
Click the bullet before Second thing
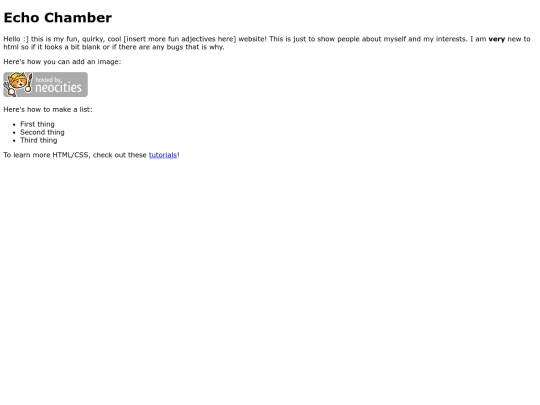14,133
